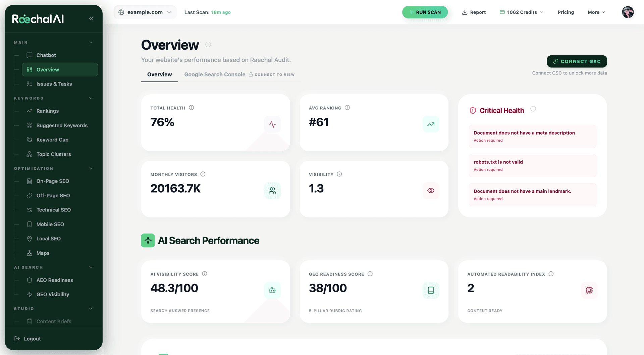Switch to the Overview tab
Screen dimensions: 644x355
click(159, 74)
